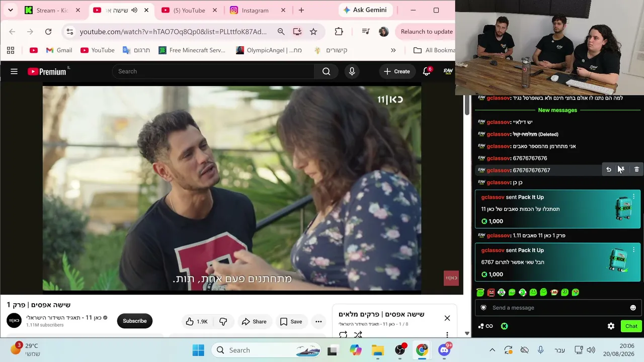Toggle shuffle for the playlist
Viewport: 644px width, 362px height.
click(x=358, y=334)
